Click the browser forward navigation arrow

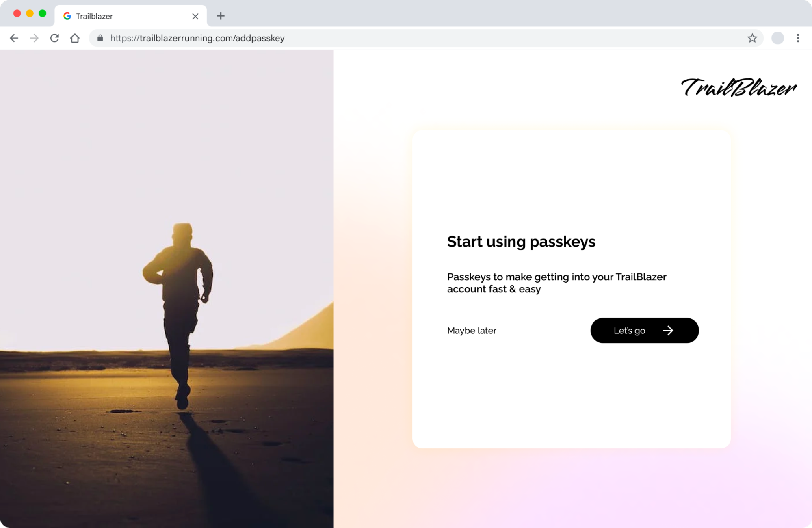point(34,38)
